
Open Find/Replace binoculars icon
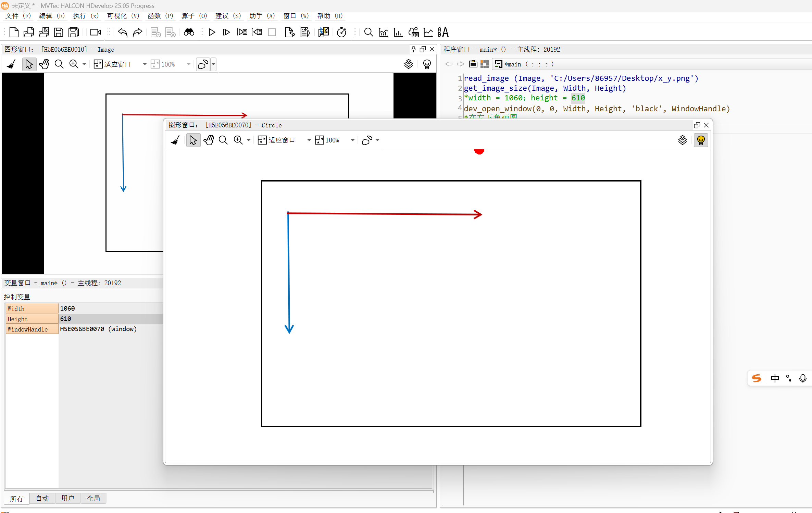189,32
